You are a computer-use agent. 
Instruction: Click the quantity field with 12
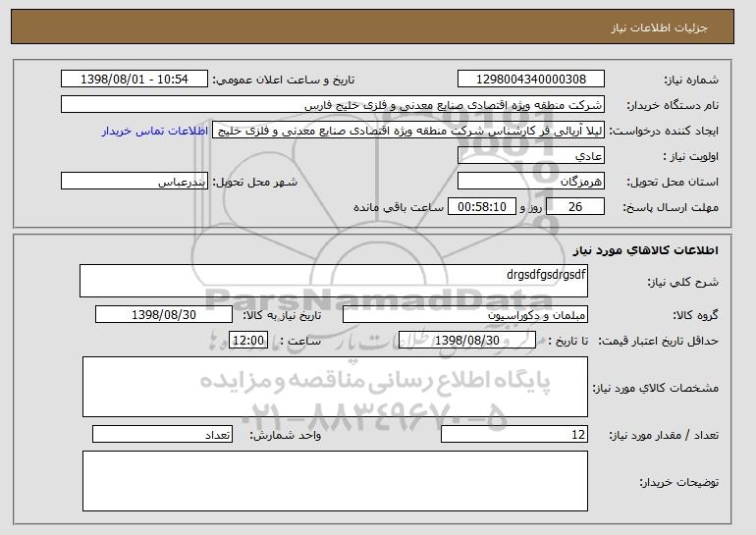[x=514, y=434]
